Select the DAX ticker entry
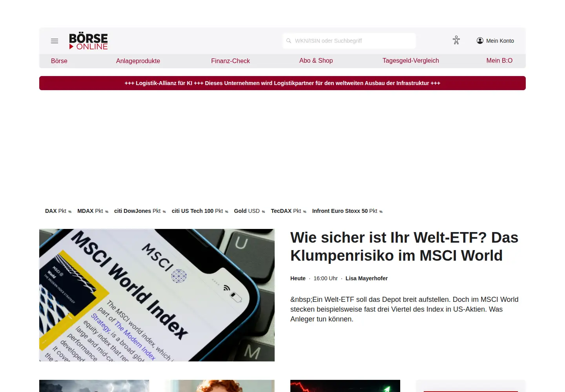 [x=58, y=211]
